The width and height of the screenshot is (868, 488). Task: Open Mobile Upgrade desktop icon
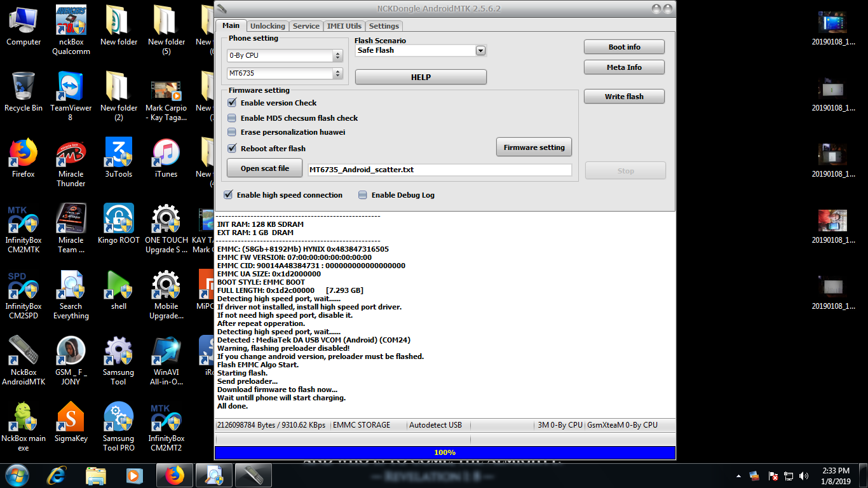(166, 294)
